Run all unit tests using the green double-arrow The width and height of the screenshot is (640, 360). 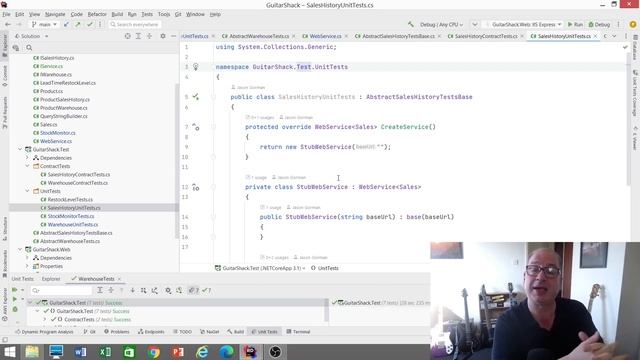[14, 290]
